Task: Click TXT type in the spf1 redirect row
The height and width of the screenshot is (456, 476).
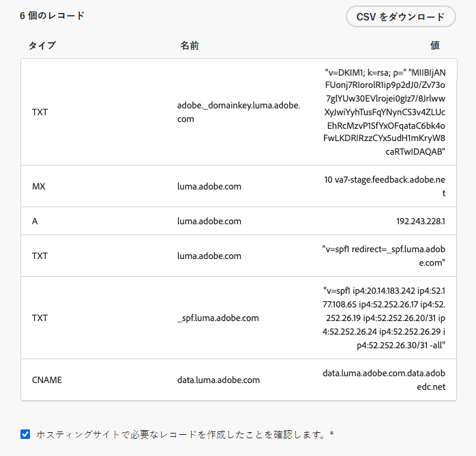Action: coord(40,256)
